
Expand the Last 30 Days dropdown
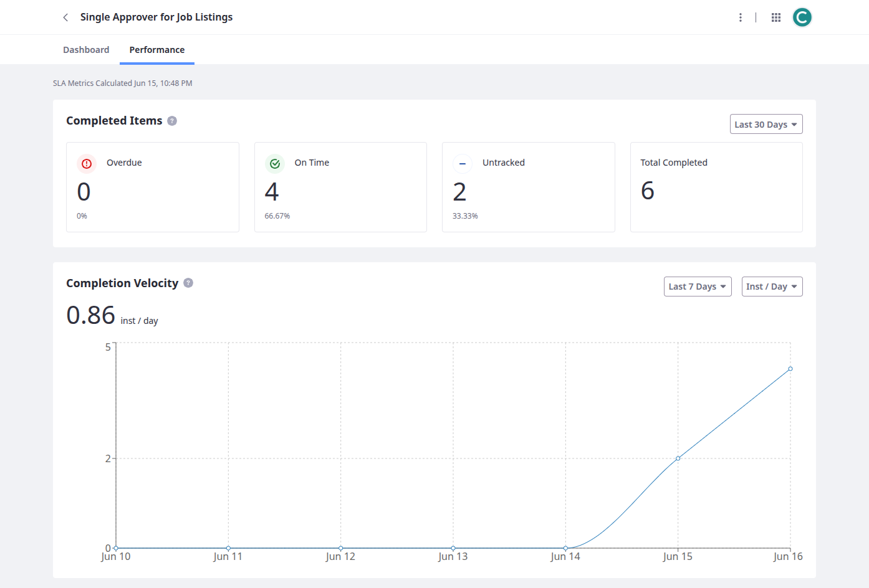(x=766, y=125)
